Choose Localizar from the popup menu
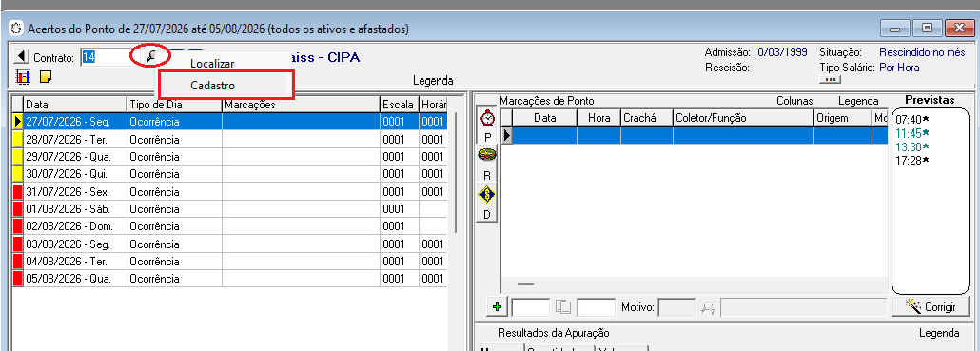Viewport: 980px width, 351px height. [x=212, y=63]
